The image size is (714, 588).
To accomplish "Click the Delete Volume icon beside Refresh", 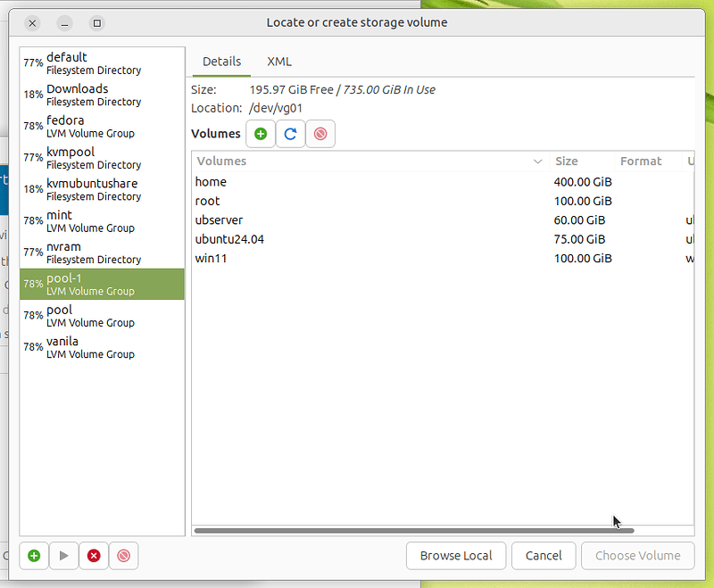I will (320, 134).
